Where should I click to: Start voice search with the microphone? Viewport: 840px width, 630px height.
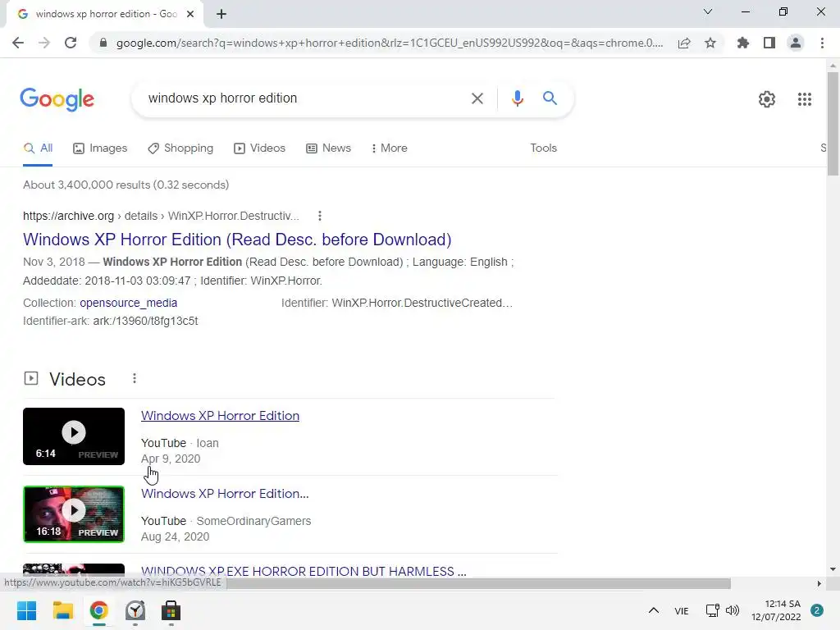517,98
